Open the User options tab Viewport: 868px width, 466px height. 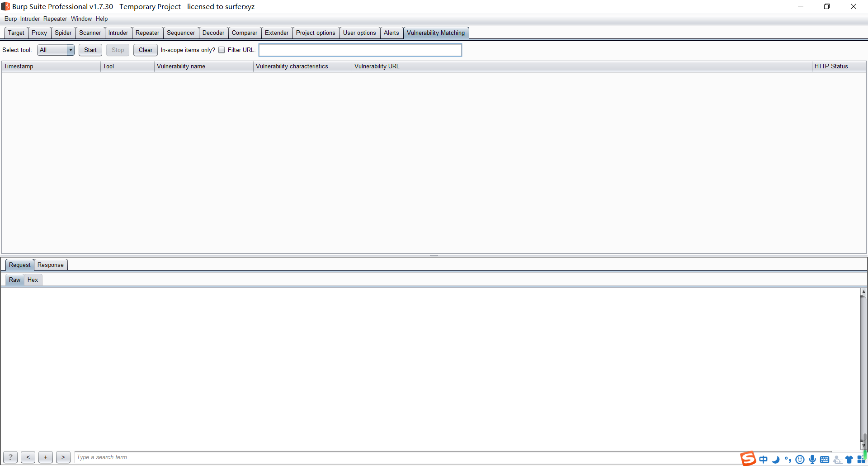(359, 33)
